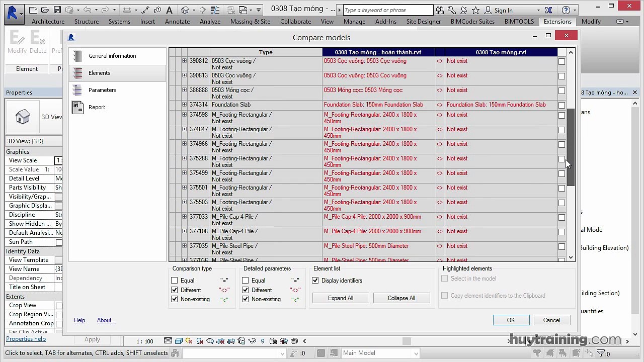644x362 pixels.
Task: Select the Tag by Category icon
Action: (157, 10)
